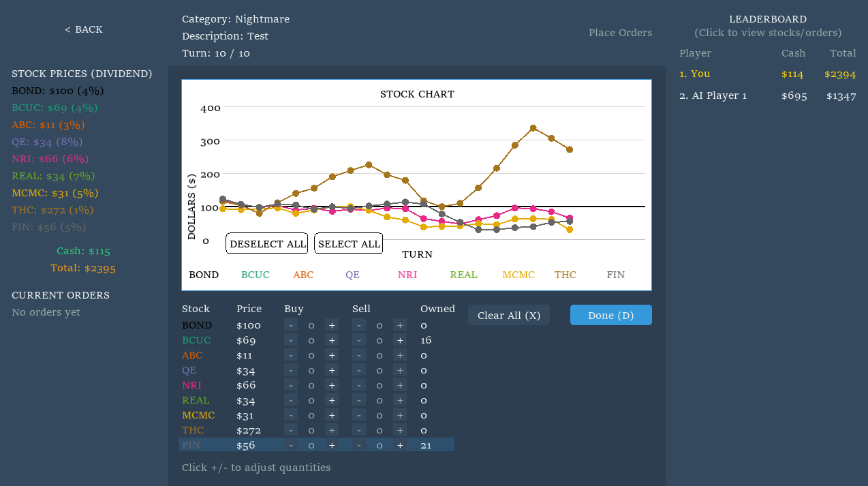Decrease MCMC buy quantity with minus
Screen dimensions: 868x486
[x=291, y=415]
